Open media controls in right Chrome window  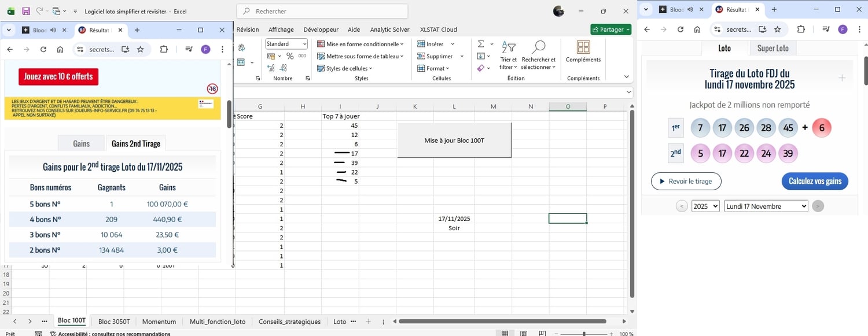tap(826, 29)
